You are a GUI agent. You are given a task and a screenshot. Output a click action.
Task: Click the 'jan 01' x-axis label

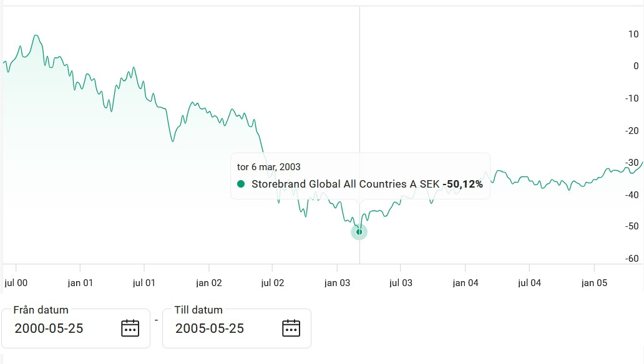coord(80,283)
